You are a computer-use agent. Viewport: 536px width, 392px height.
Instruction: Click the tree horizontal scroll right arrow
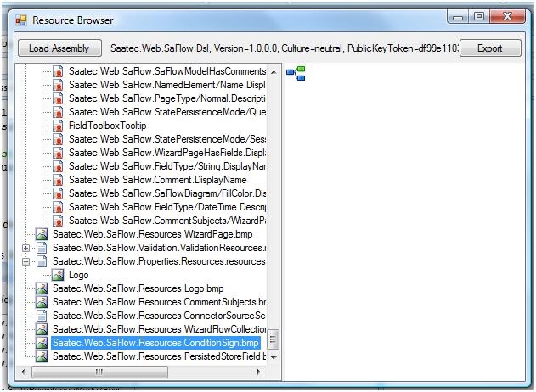258,372
